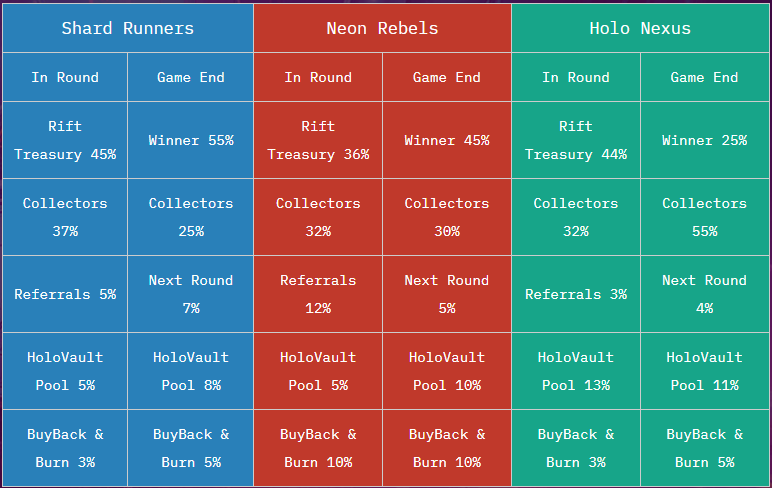The image size is (772, 488).
Task: Click the Rift Treasury 36% cell
Action: tap(318, 140)
